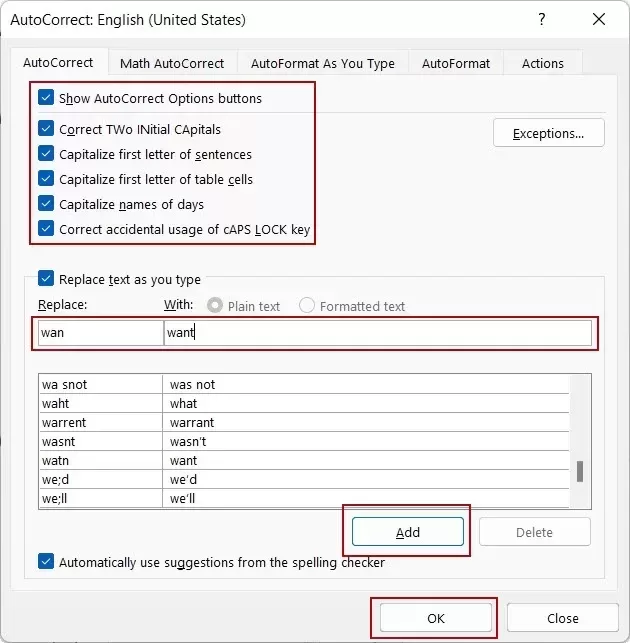The height and width of the screenshot is (643, 630).
Task: Uncheck Capitalize names of days
Action: tap(46, 204)
